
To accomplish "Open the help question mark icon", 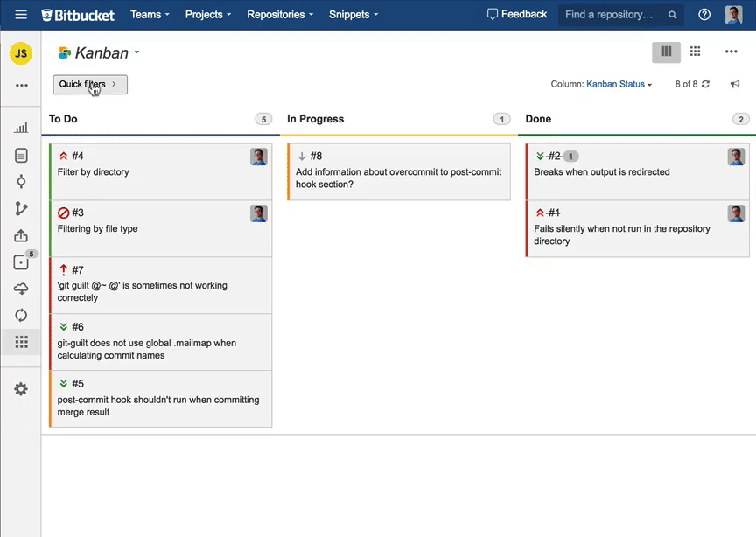I will click(x=703, y=15).
